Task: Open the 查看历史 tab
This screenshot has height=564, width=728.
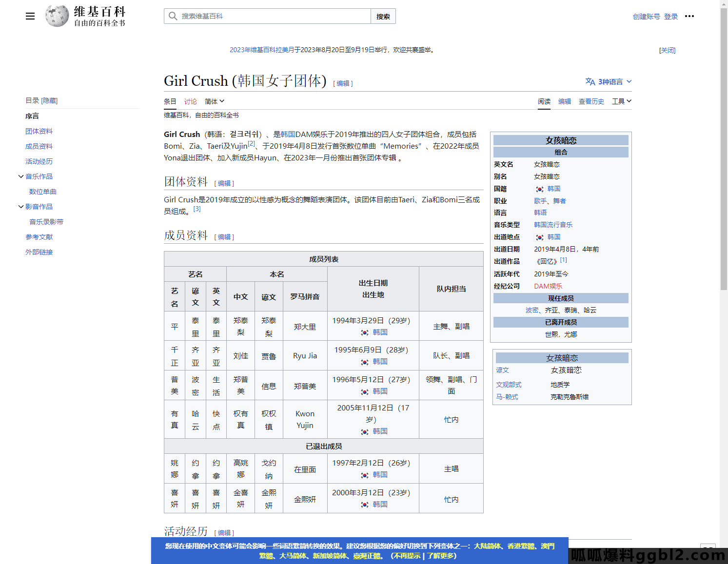Action: tap(591, 101)
